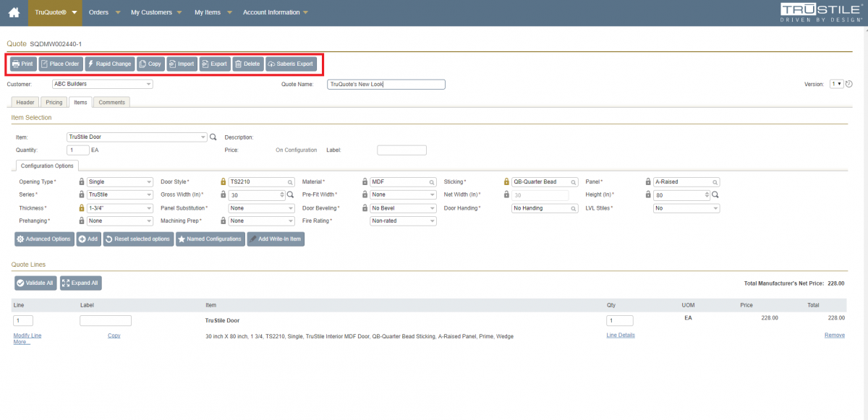The height and width of the screenshot is (420, 868).
Task: Click magnifier next to Gross Width
Action: pos(291,194)
